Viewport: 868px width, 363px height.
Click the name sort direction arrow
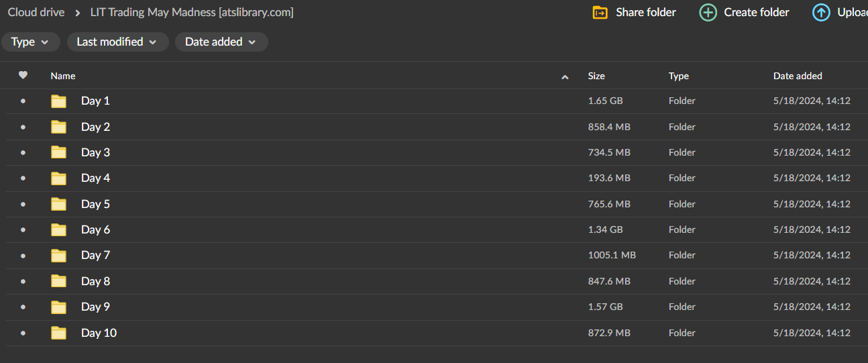(x=565, y=77)
